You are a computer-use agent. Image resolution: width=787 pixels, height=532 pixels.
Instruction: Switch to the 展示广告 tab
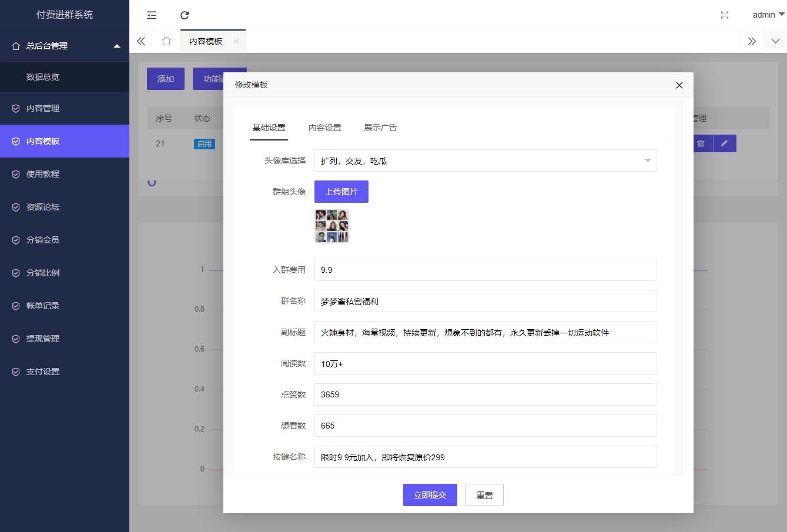[380, 126]
